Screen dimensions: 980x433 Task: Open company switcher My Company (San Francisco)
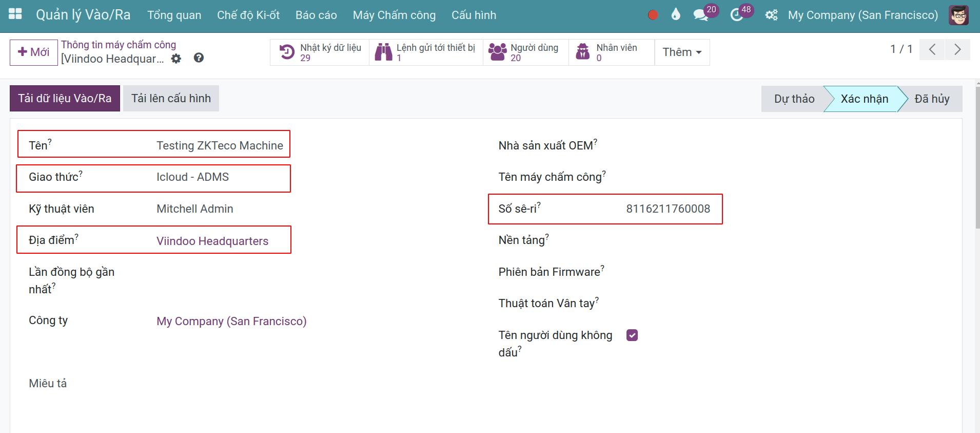coord(863,15)
